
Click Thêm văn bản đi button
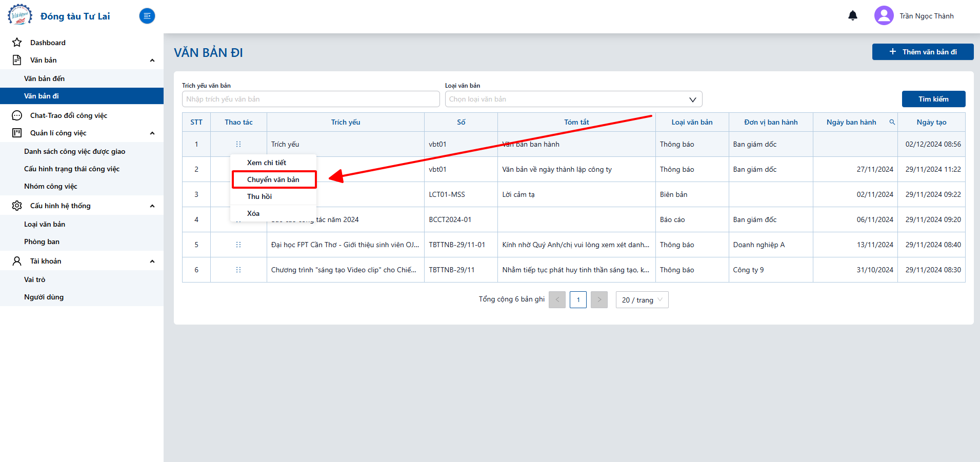(923, 52)
